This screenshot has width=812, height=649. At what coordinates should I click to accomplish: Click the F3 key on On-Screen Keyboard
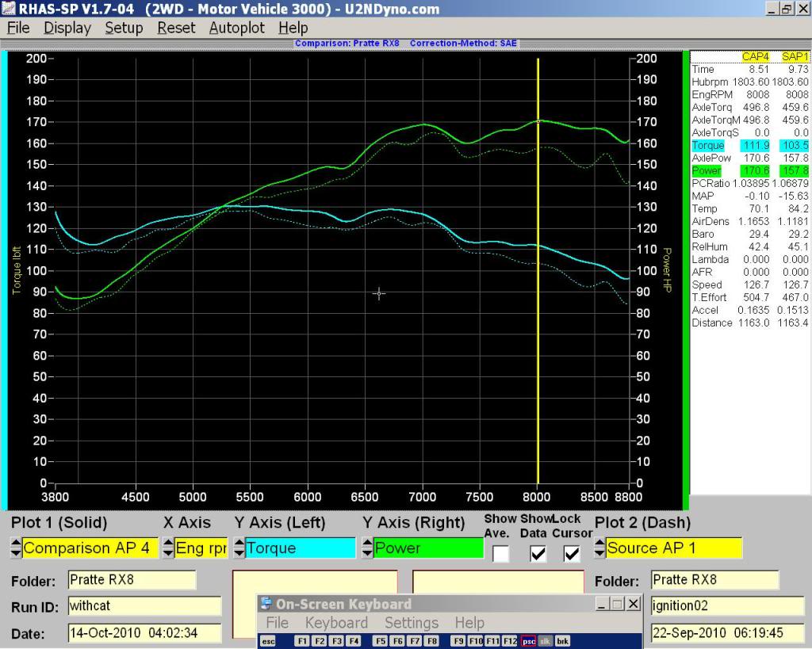tap(336, 641)
